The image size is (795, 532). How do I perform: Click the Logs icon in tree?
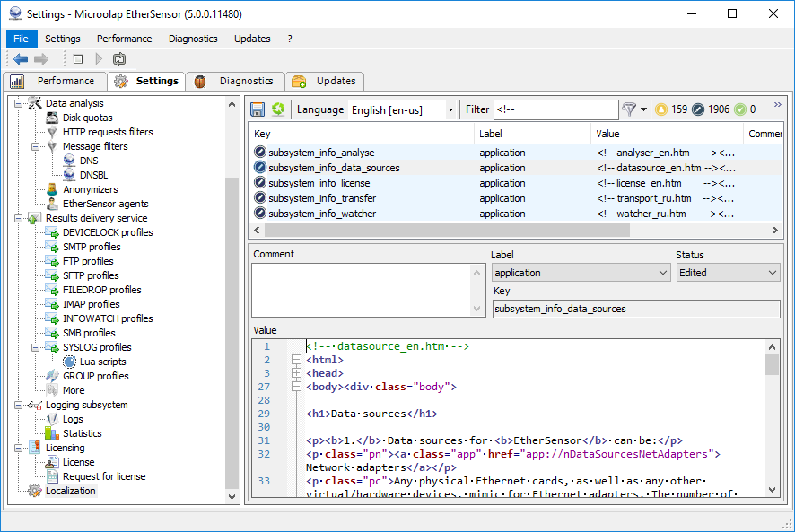pos(52,419)
